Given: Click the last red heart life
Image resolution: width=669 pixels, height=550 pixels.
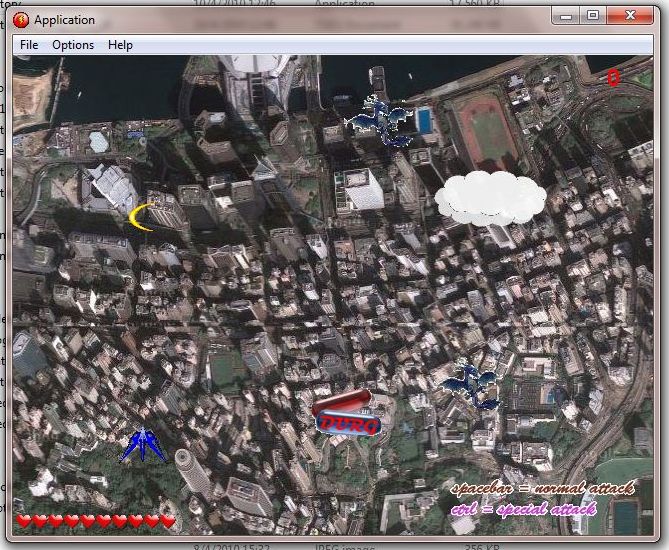Looking at the screenshot, I should tap(168, 521).
